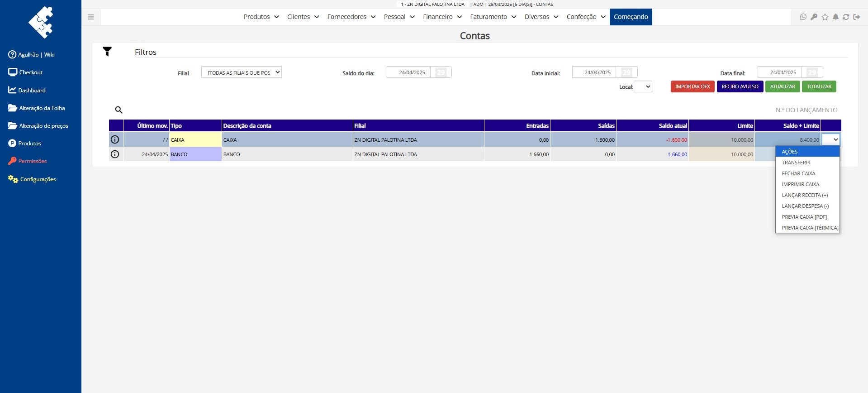868x393 pixels.
Task: Open Alteração de preços
Action: [38, 125]
